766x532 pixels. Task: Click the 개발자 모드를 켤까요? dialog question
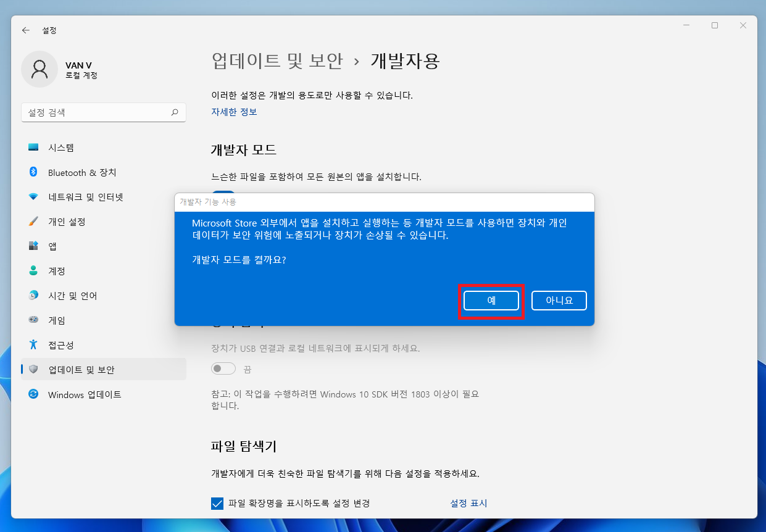(x=239, y=260)
